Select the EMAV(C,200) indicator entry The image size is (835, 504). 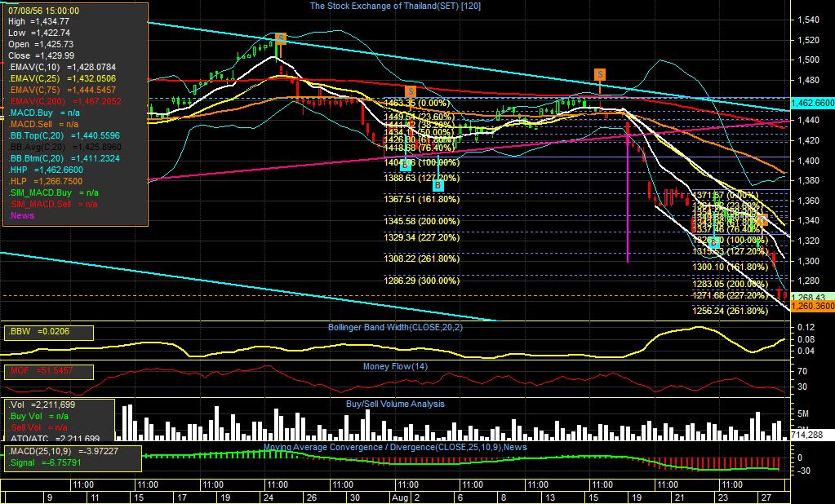pos(64,102)
